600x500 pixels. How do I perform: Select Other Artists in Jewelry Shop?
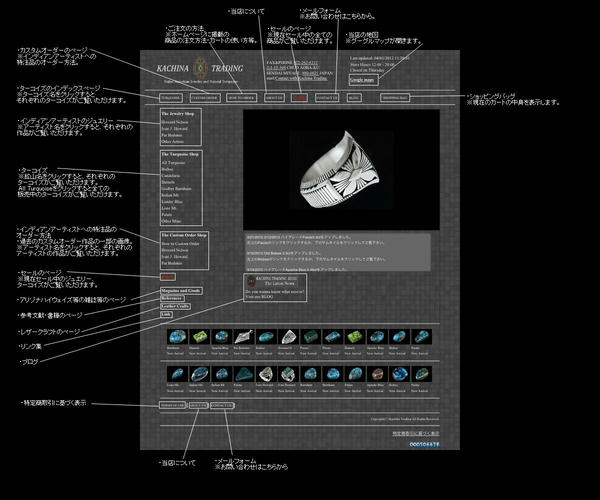[172, 142]
